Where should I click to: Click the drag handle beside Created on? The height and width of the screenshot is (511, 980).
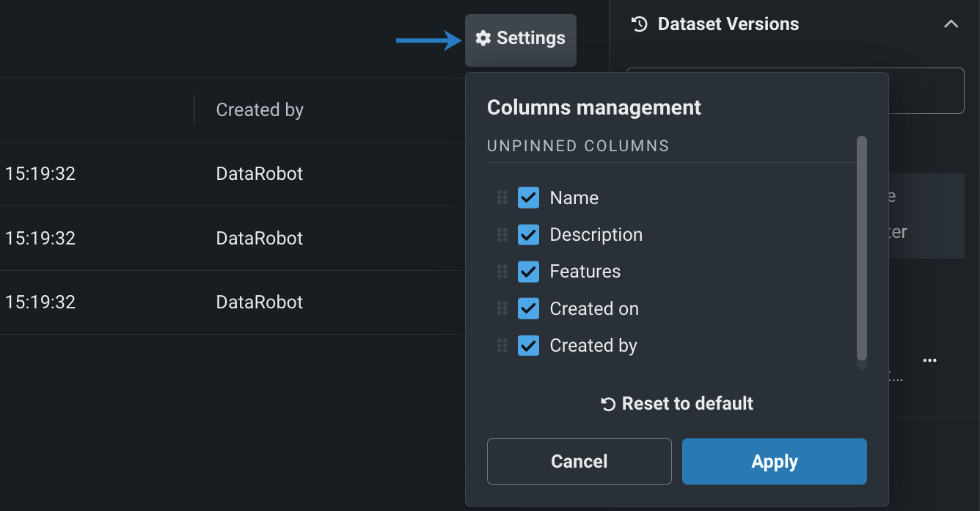pos(502,308)
